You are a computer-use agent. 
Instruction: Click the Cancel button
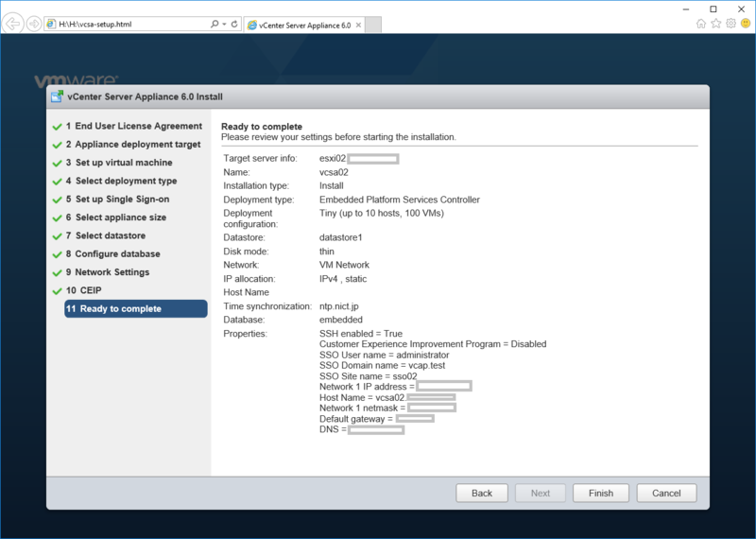[666, 494]
